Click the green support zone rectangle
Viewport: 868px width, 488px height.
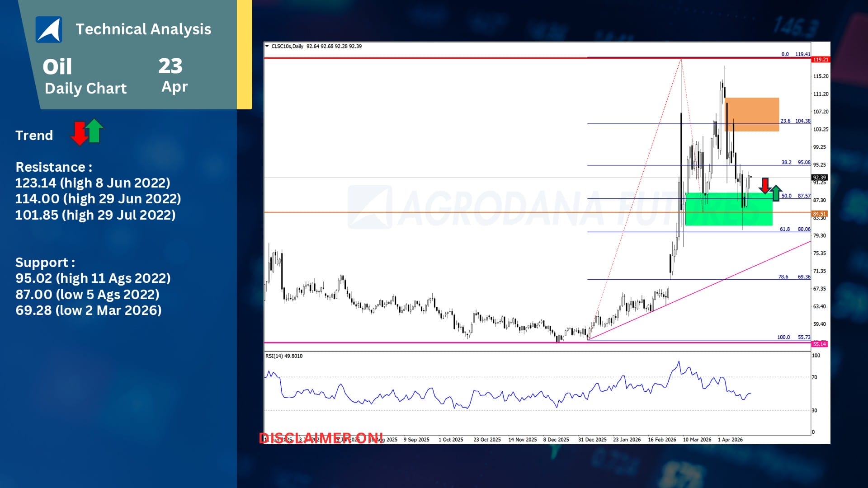tap(729, 209)
